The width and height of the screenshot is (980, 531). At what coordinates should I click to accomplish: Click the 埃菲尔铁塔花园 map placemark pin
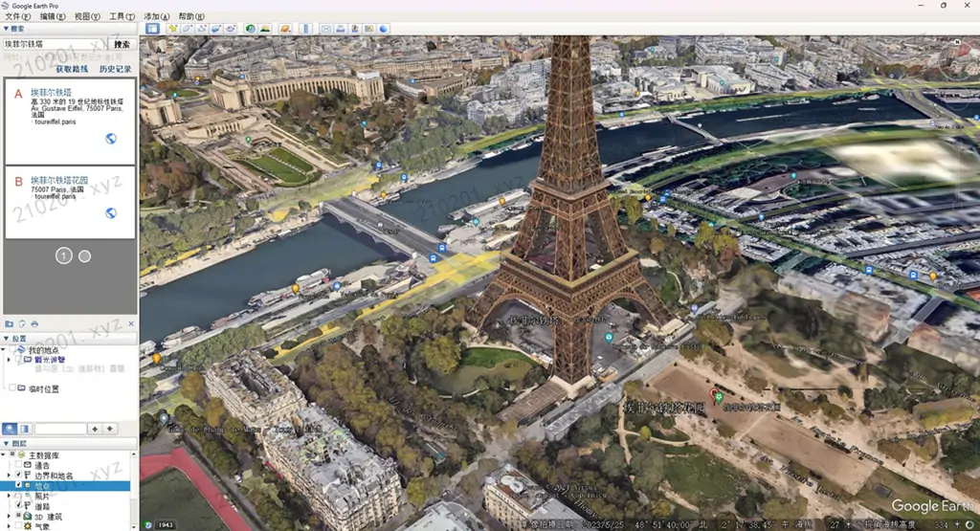[716, 395]
